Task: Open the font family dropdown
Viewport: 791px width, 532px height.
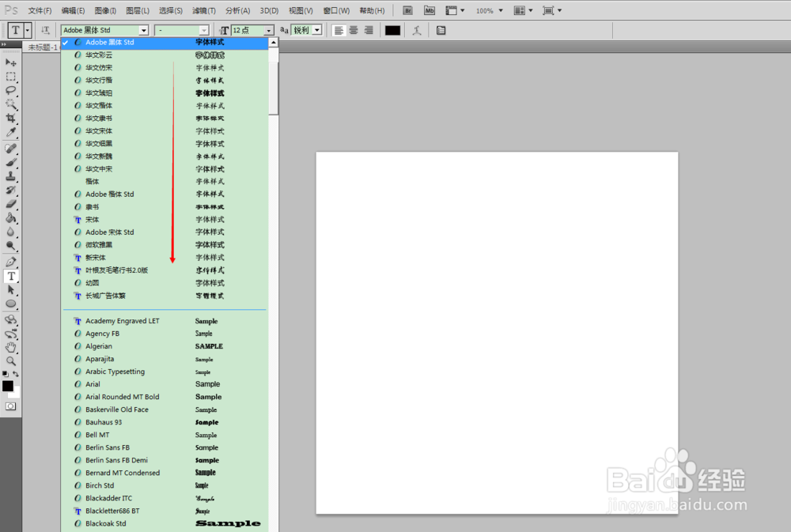Action: point(144,31)
